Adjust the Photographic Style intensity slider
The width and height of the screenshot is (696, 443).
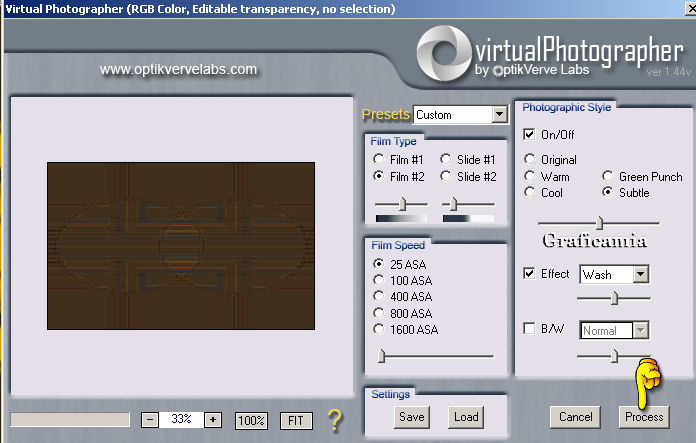click(x=600, y=223)
